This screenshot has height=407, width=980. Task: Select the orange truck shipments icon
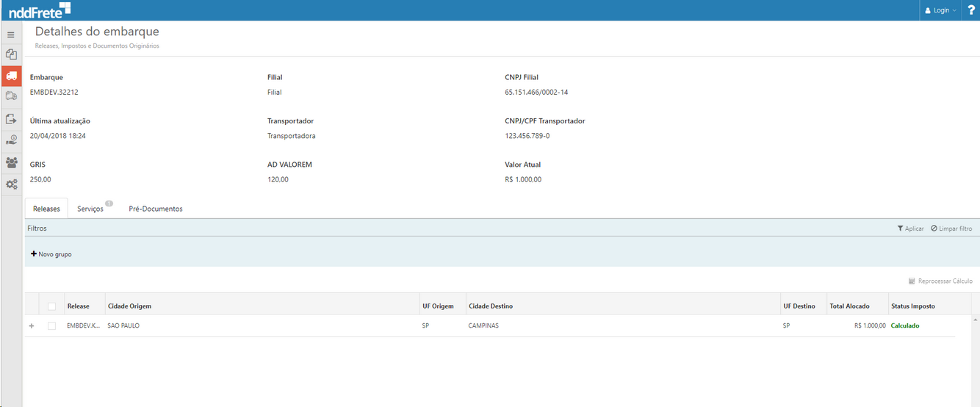coord(11,76)
